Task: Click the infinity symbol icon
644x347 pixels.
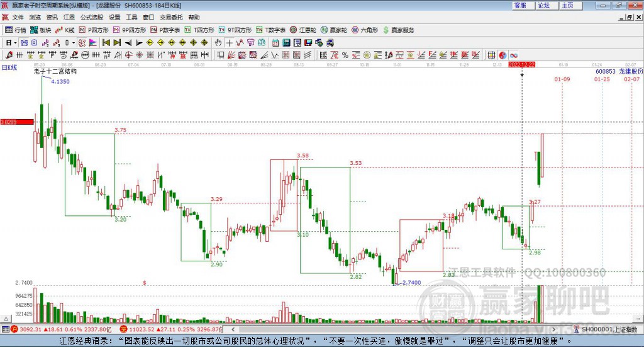Action: [x=513, y=55]
